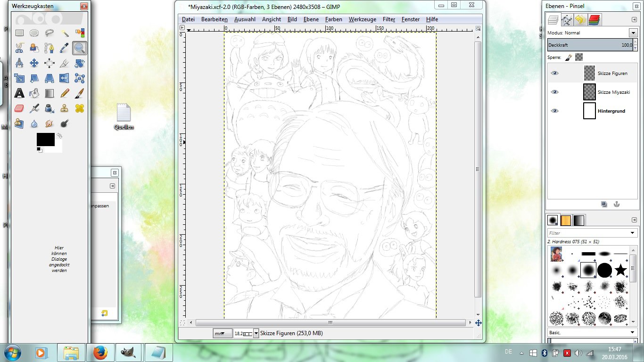Toggle the lock pixels brush icon

[569, 57]
